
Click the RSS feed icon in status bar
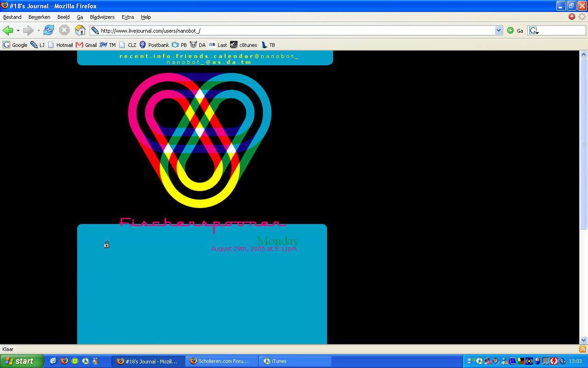pos(582,350)
